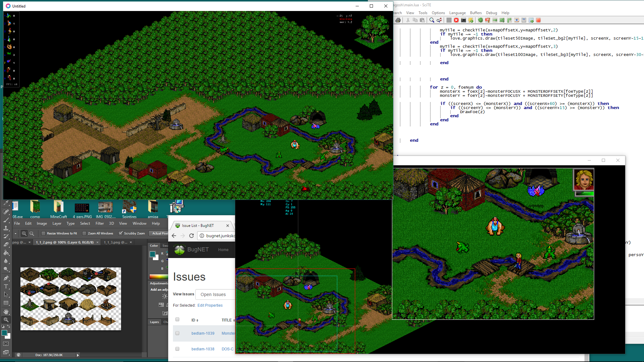Select the History Brush tool
This screenshot has height=362, width=644.
click(6, 236)
